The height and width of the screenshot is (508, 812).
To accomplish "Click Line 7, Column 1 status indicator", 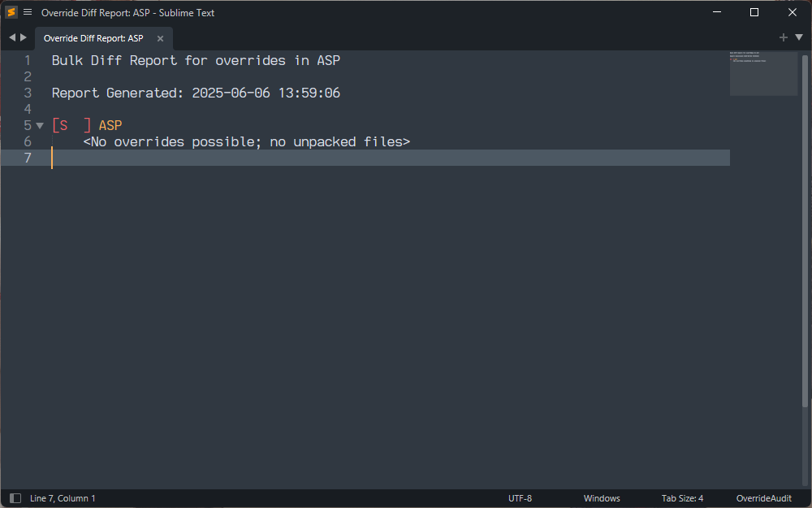I will click(x=63, y=498).
